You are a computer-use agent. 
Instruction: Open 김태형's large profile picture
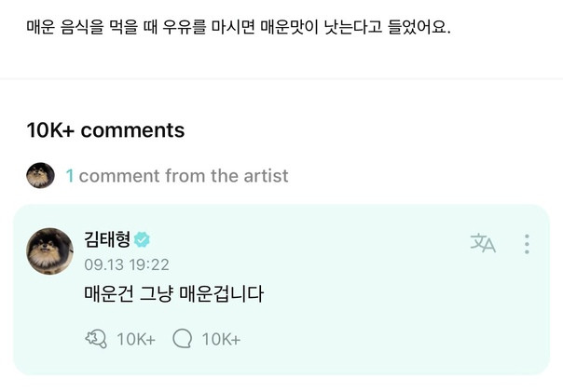coord(49,251)
